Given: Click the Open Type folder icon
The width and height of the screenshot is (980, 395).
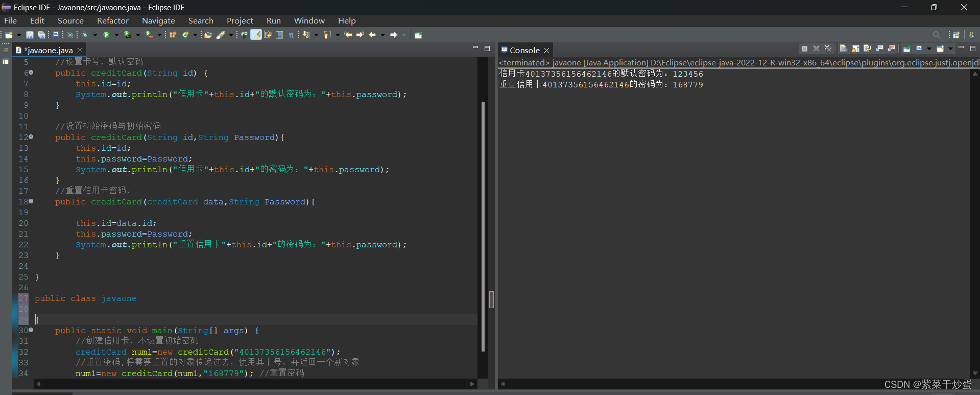Looking at the screenshot, I should 208,35.
